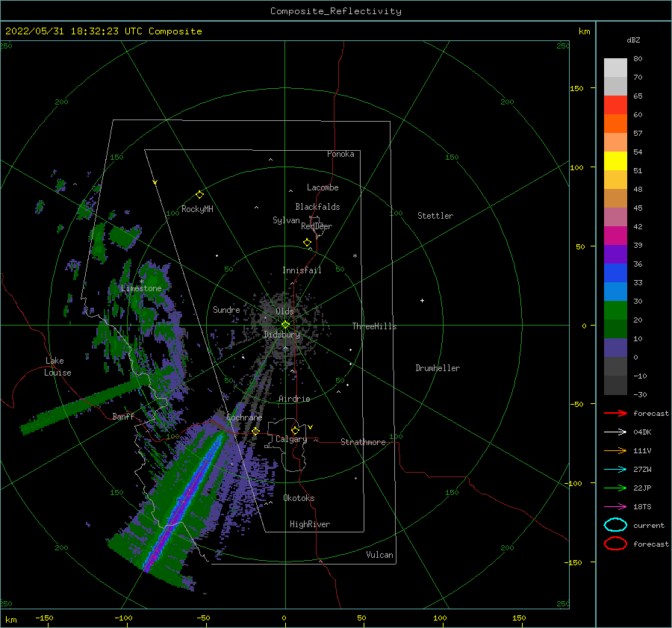This screenshot has width=672, height=628.
Task: Select the bright yellow 54 dBZ swatch
Action: [615, 161]
